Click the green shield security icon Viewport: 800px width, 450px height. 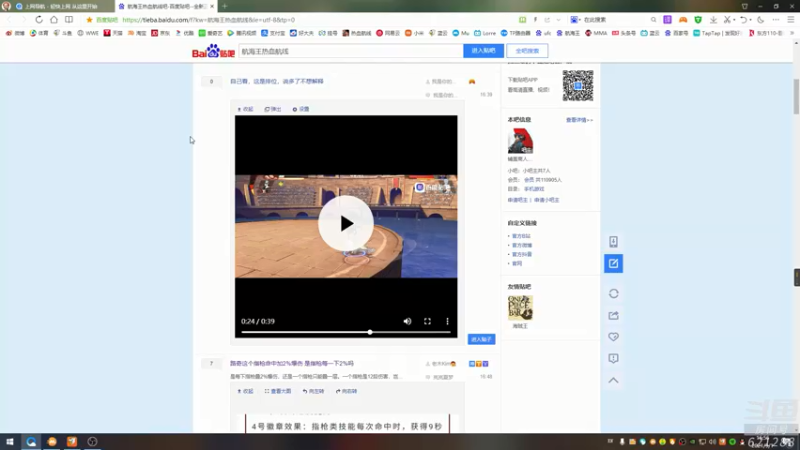(x=698, y=19)
